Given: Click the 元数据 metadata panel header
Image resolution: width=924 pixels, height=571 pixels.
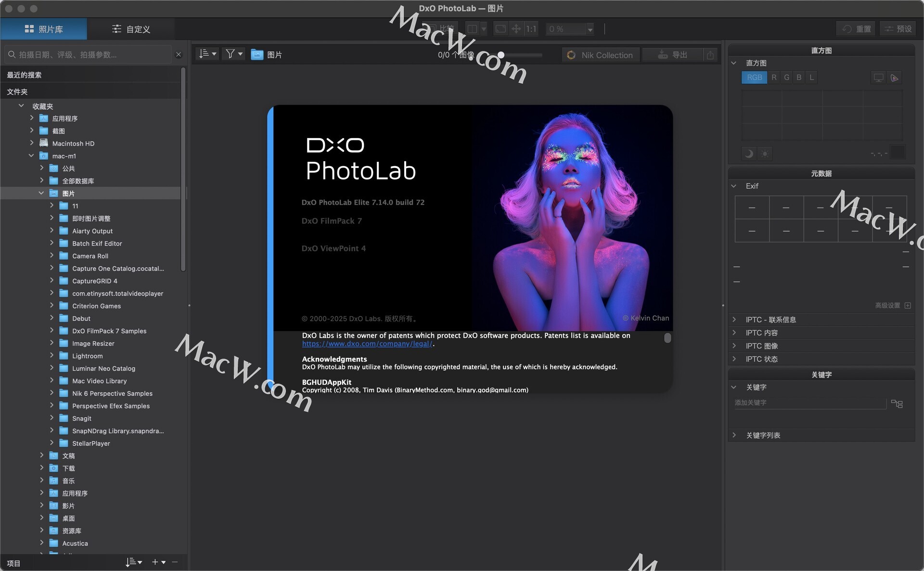Looking at the screenshot, I should (x=821, y=173).
